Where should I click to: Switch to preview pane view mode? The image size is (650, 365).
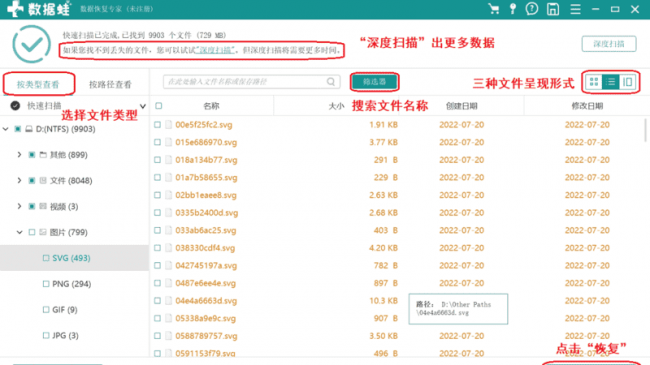(628, 82)
